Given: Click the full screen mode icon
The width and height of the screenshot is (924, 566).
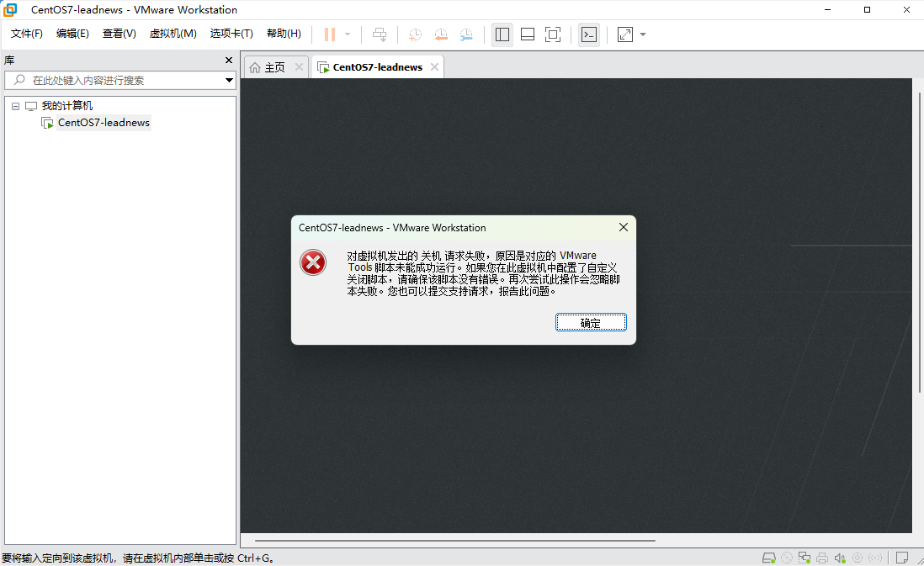Looking at the screenshot, I should (553, 34).
